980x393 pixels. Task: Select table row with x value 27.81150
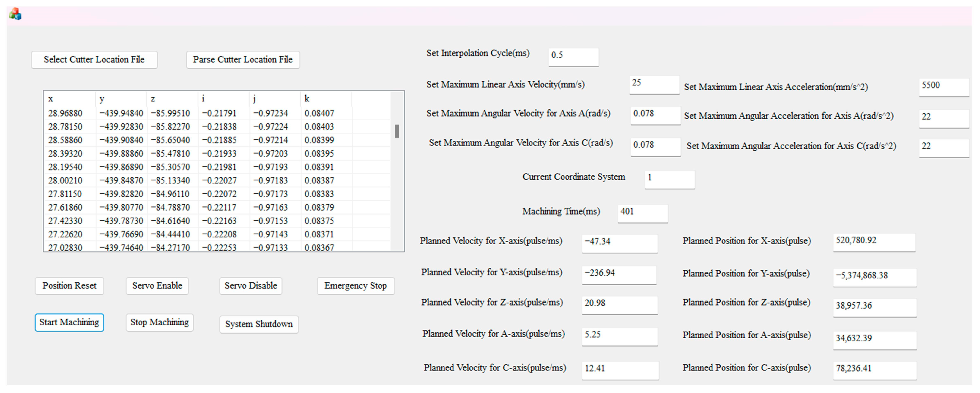coord(217,194)
